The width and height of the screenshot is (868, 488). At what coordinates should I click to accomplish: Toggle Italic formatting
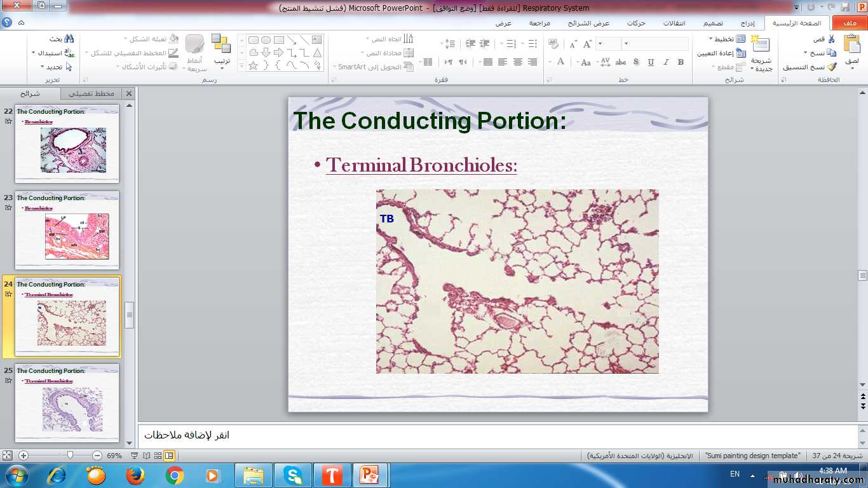point(666,62)
